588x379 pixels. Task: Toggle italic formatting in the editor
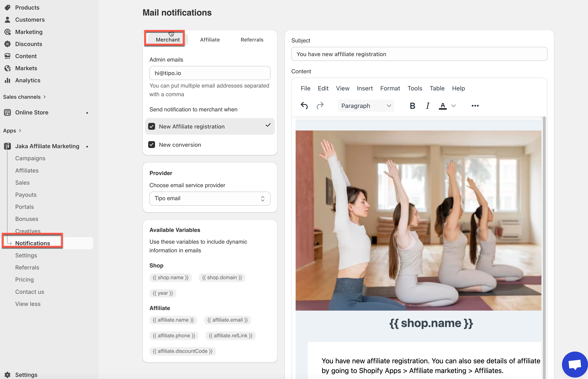tap(428, 106)
